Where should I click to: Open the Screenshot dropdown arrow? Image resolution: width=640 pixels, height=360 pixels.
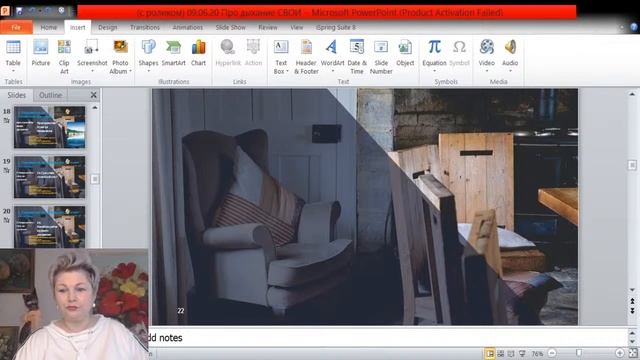click(x=92, y=71)
